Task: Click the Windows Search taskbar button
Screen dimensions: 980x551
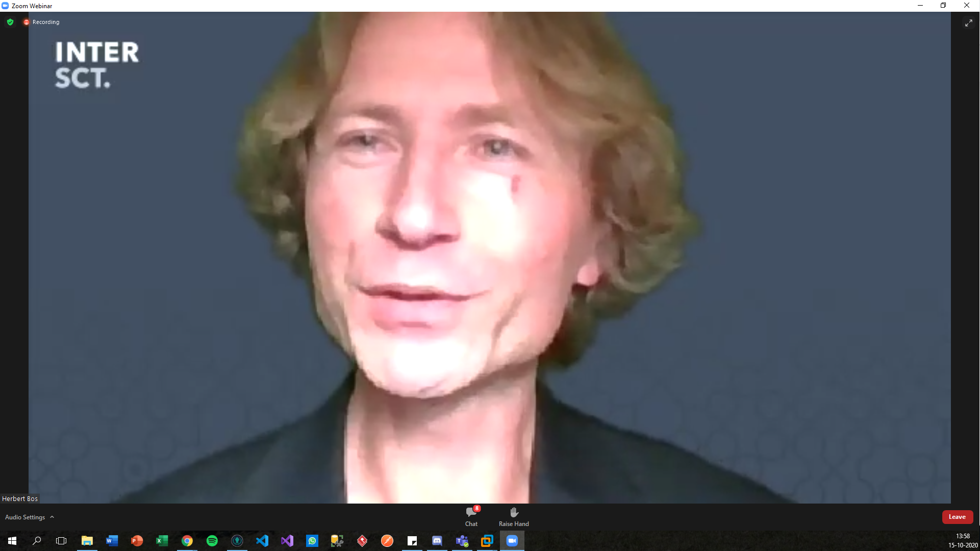Action: (x=36, y=540)
